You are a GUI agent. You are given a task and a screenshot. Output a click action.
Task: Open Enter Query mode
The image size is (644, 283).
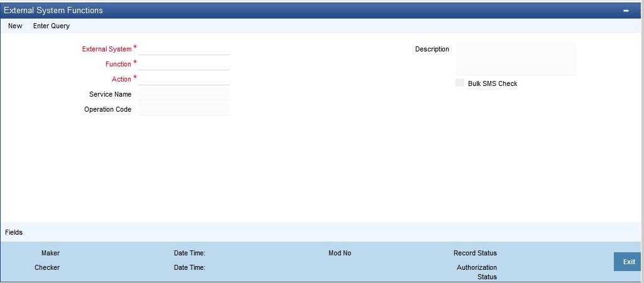[x=52, y=26]
